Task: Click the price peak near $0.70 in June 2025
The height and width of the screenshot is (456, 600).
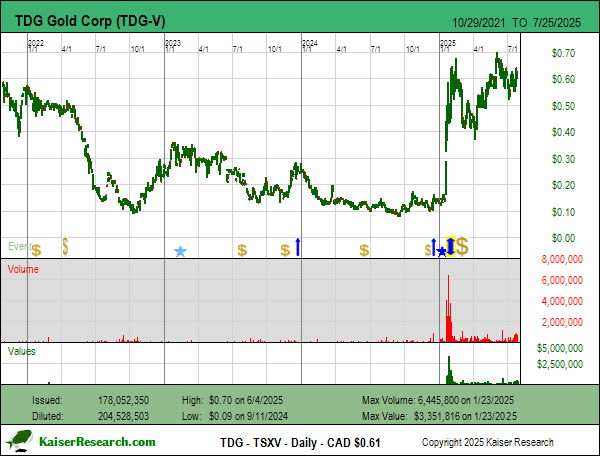Action: point(497,57)
